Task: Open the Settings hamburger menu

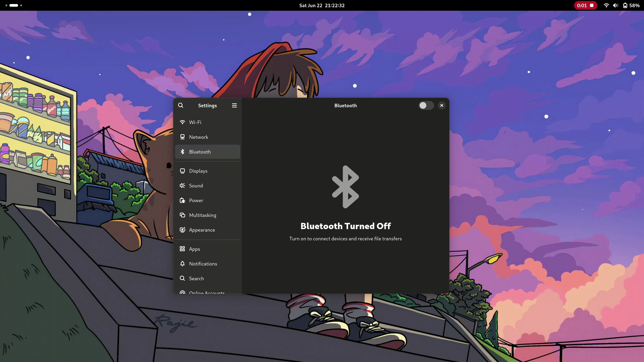Action: (234, 105)
